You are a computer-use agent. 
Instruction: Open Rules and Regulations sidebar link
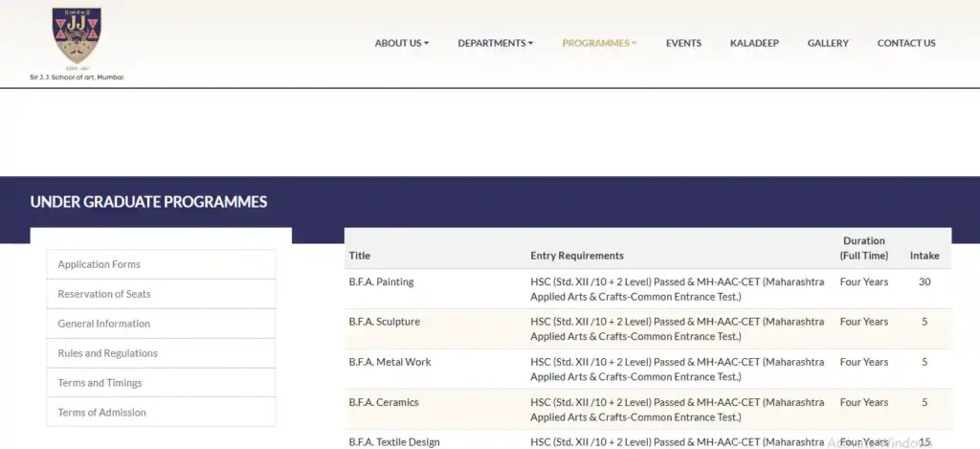tap(107, 353)
